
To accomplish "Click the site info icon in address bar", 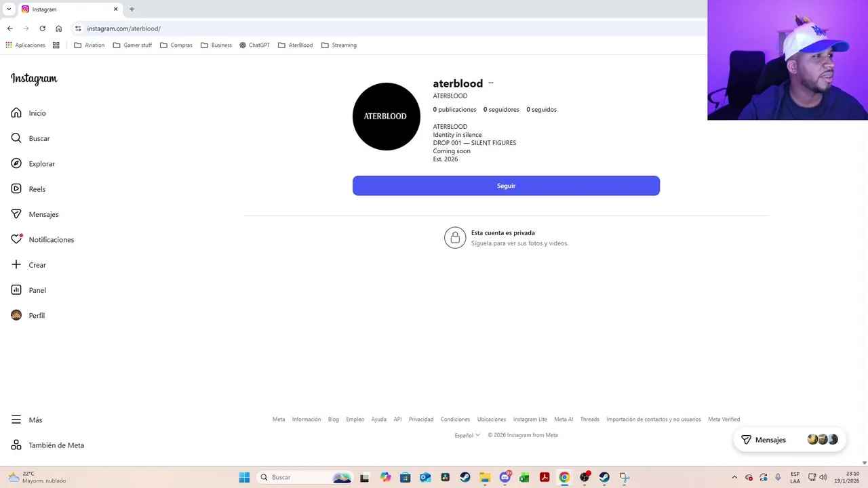I will (78, 28).
